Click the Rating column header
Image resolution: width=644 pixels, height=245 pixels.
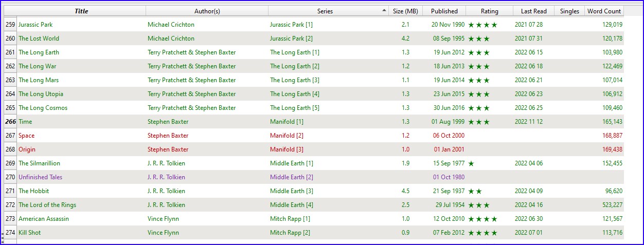pos(489,11)
